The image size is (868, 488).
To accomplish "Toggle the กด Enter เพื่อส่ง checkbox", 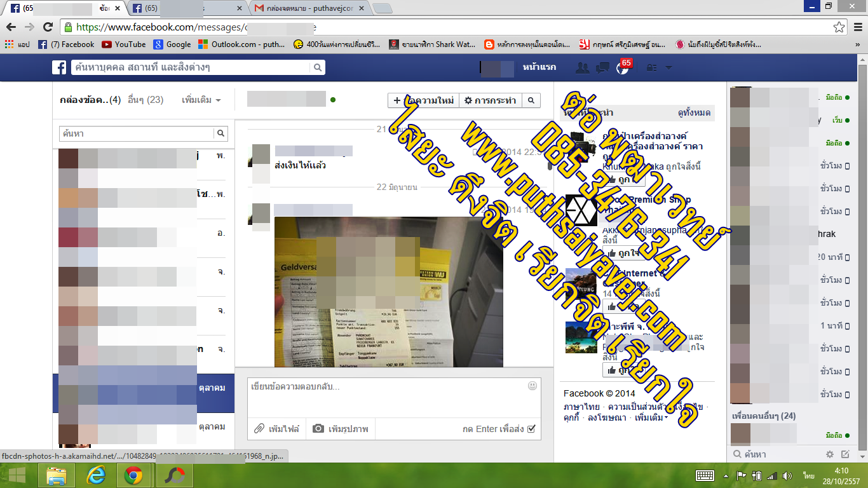I will [x=531, y=429].
